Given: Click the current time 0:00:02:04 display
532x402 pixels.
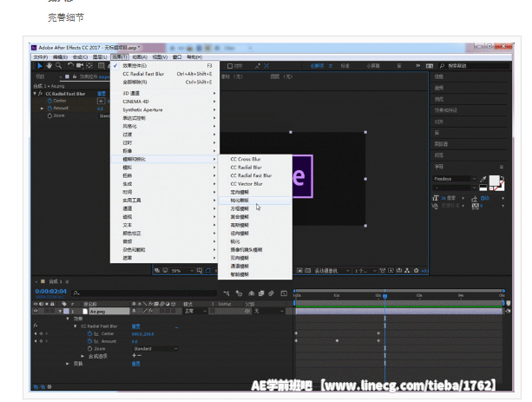Looking at the screenshot, I should (x=51, y=292).
